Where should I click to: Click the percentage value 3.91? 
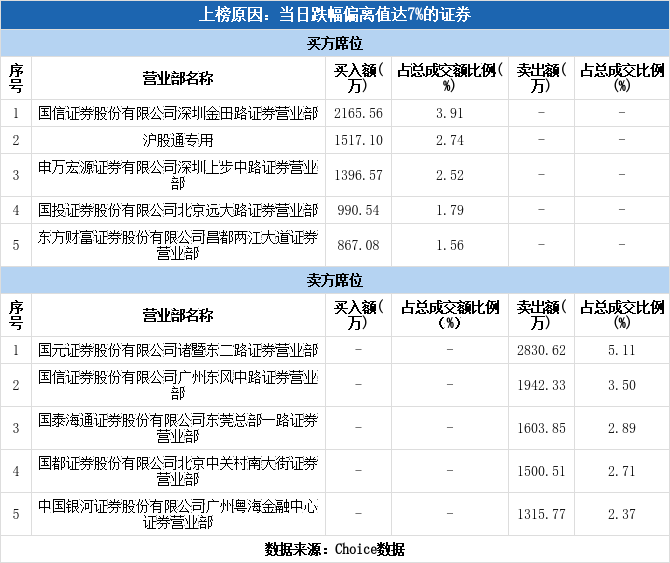(450, 113)
